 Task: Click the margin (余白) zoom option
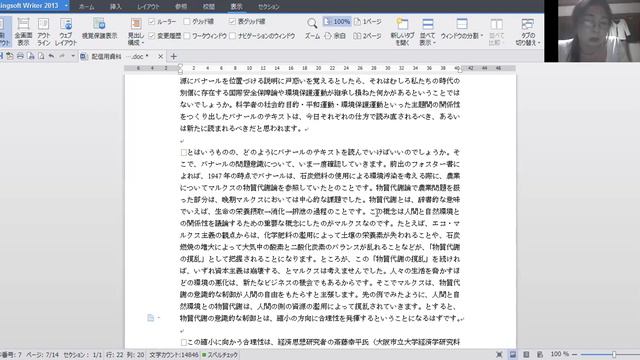pos(335,36)
